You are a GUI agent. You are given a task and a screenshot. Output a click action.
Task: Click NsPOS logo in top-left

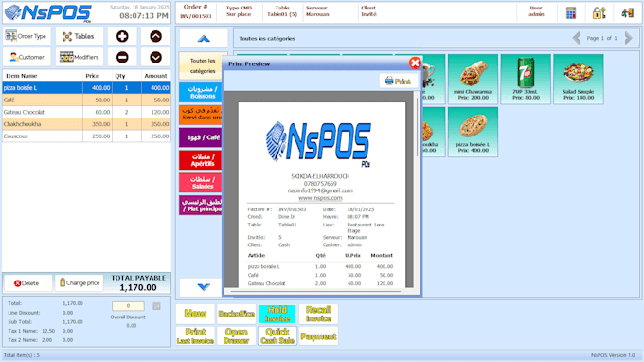(x=48, y=12)
